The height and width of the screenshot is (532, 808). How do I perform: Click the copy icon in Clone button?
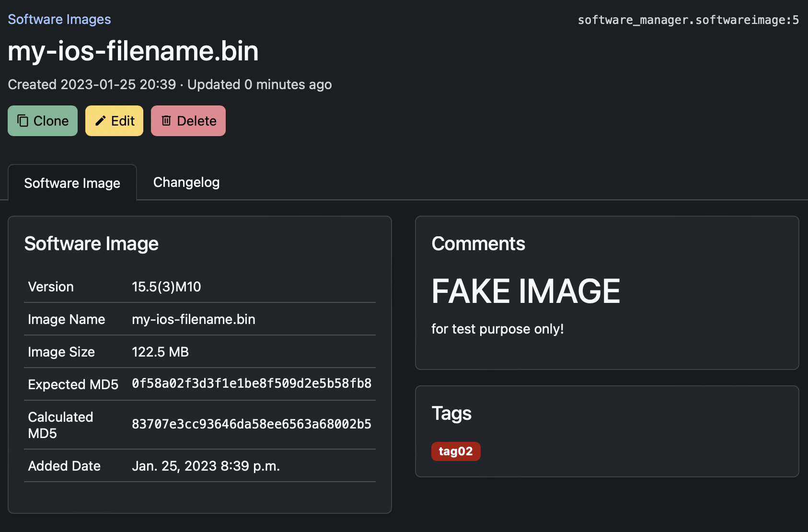[23, 121]
